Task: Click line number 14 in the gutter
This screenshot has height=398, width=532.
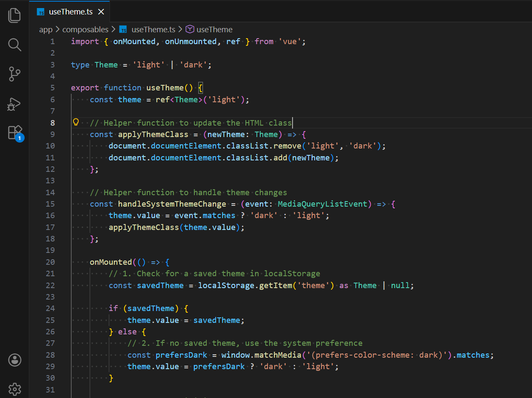Action: point(50,192)
